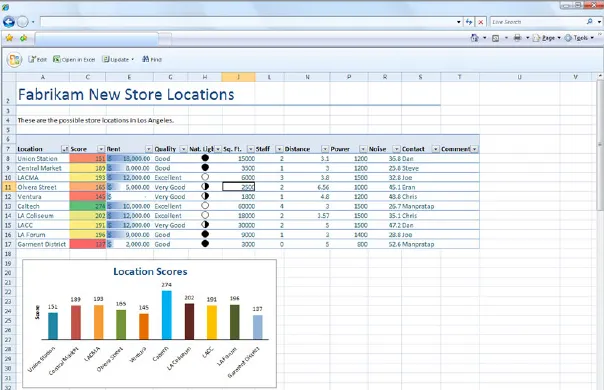Click the teal Union Station chart bar
Viewport: 604px width, 390px height.
click(x=53, y=326)
